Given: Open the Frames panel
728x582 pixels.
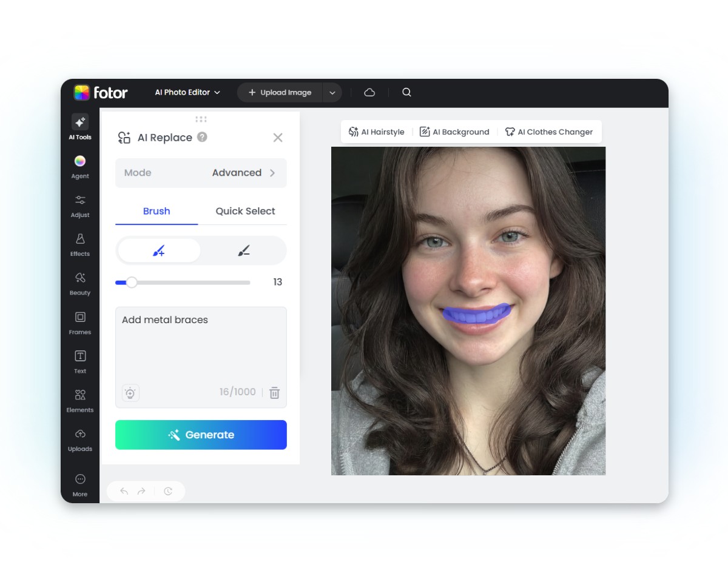Looking at the screenshot, I should tap(80, 322).
